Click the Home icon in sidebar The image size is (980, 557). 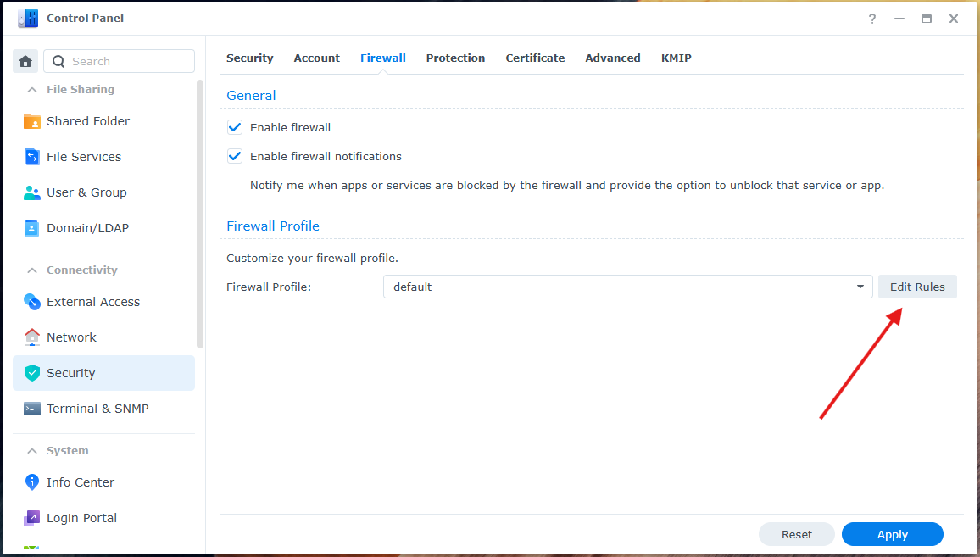click(25, 61)
